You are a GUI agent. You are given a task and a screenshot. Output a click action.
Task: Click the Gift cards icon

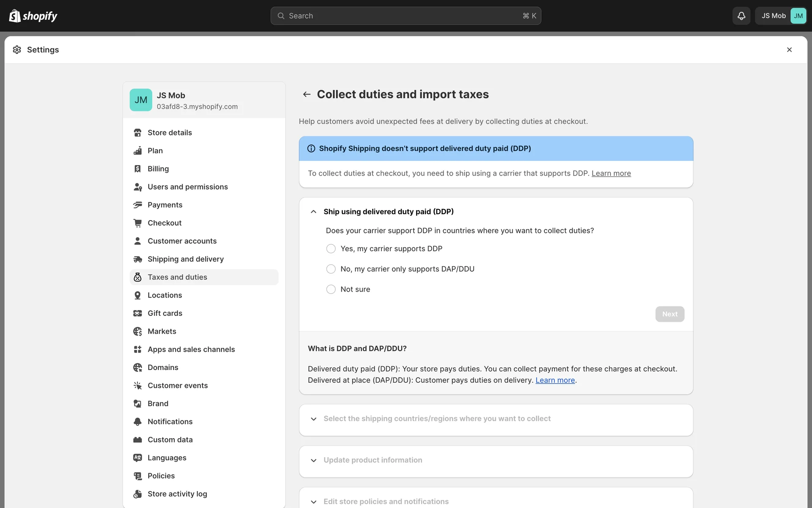click(137, 313)
